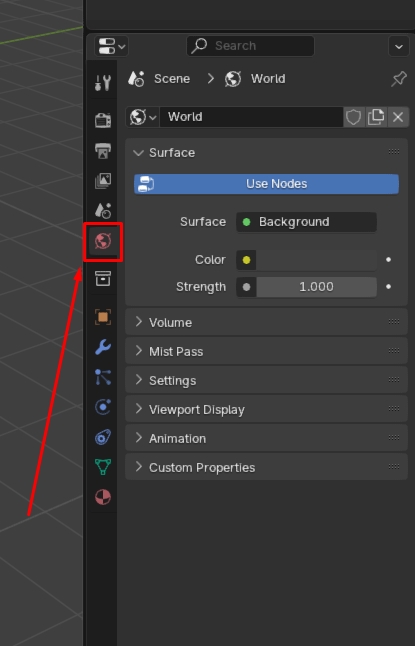This screenshot has height=646, width=415.
Task: Open the Render properties tab
Action: pyautogui.click(x=103, y=120)
